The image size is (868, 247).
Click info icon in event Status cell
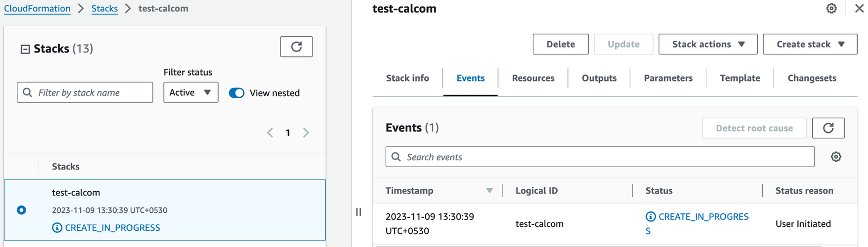pyautogui.click(x=650, y=217)
